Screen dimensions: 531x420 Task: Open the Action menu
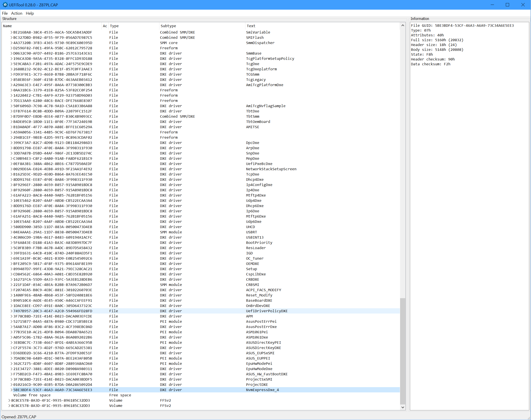tap(16, 13)
